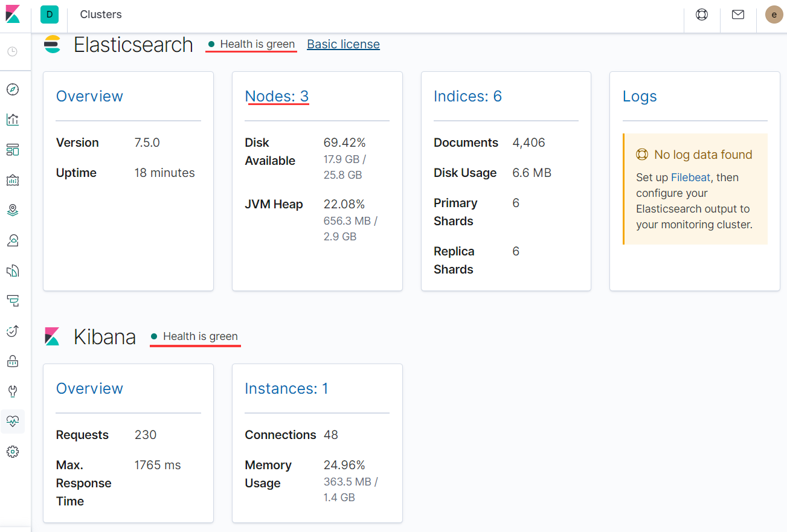Viewport: 787px width, 532px height.
Task: Open the Metrics sidebar icon
Action: (13, 240)
